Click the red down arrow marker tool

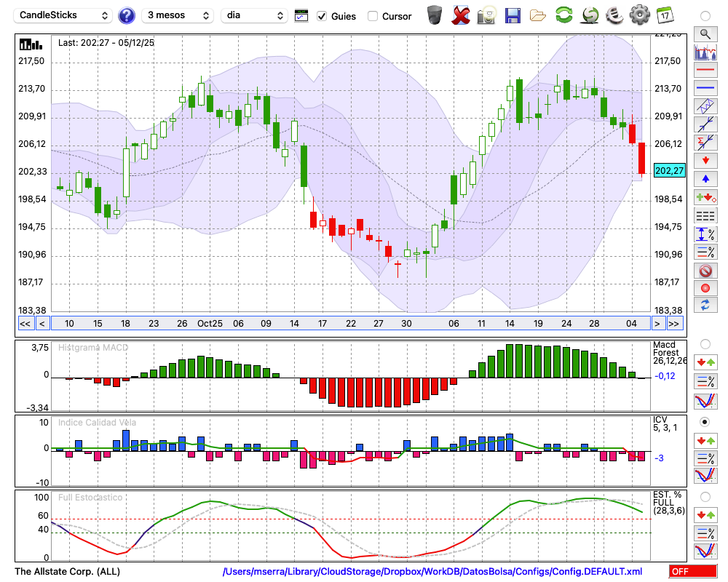click(x=705, y=161)
